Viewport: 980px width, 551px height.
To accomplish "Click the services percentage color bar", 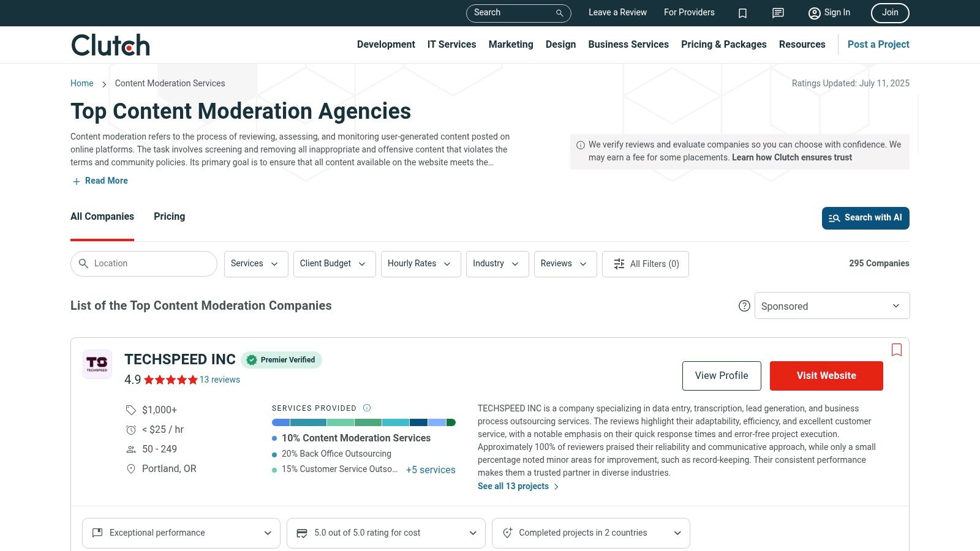I will (364, 422).
